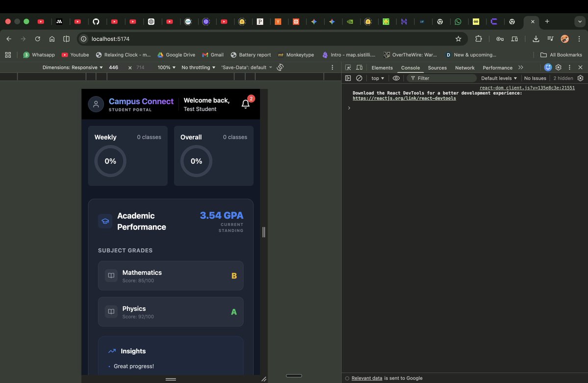This screenshot has height=383, width=588.
Task: Click the book icon beside Physics
Action: point(111,311)
